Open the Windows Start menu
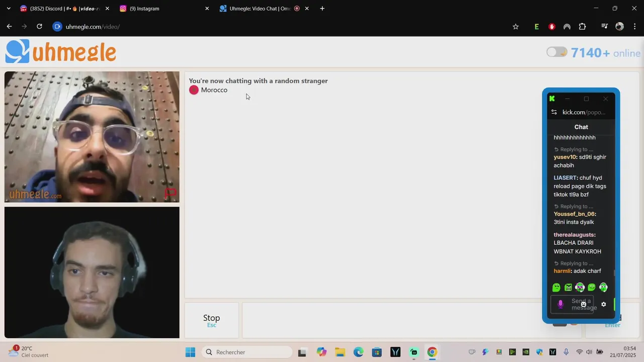The height and width of the screenshot is (362, 644). click(190, 352)
